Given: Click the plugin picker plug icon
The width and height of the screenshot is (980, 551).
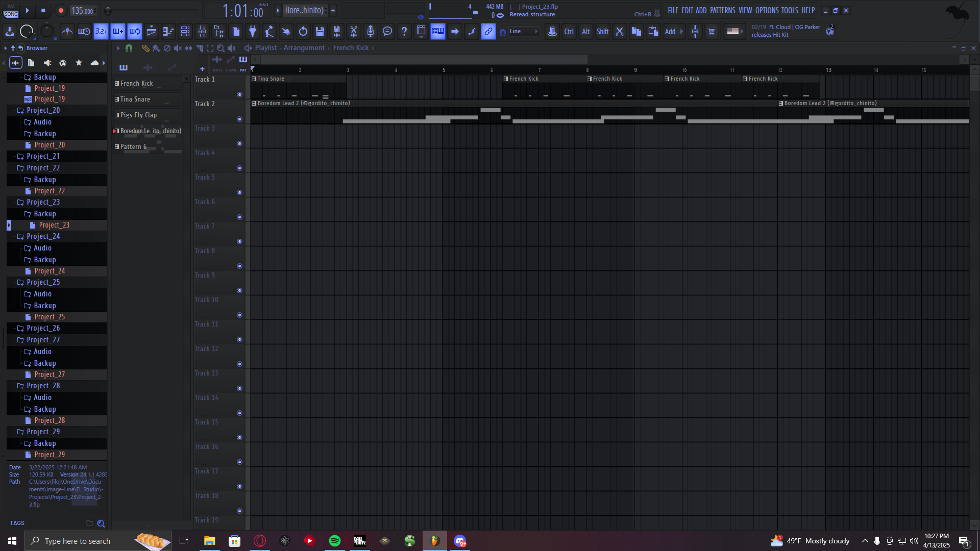Looking at the screenshot, I should point(253,32).
